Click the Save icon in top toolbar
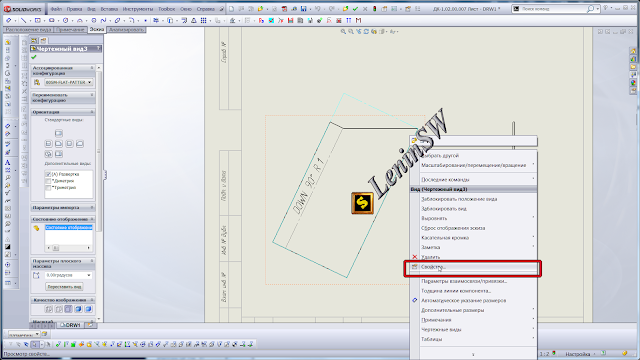640x360 pixels. click(x=303, y=9)
